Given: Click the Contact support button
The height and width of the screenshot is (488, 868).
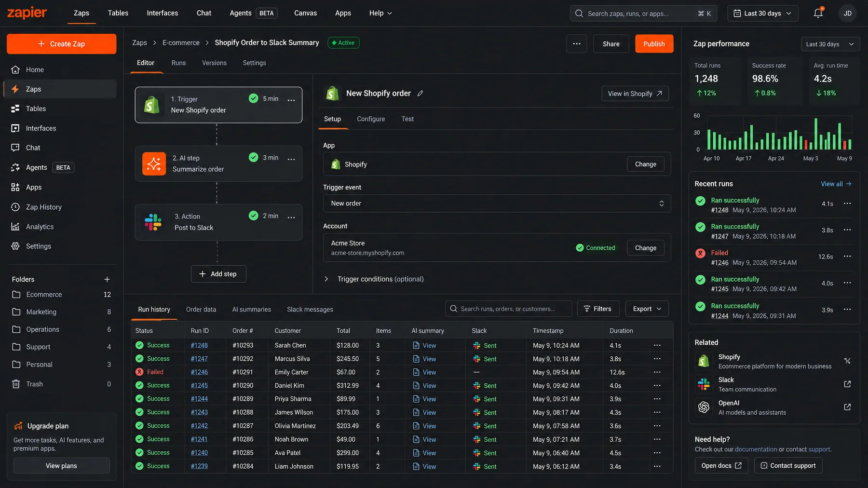Looking at the screenshot, I should click(x=788, y=465).
